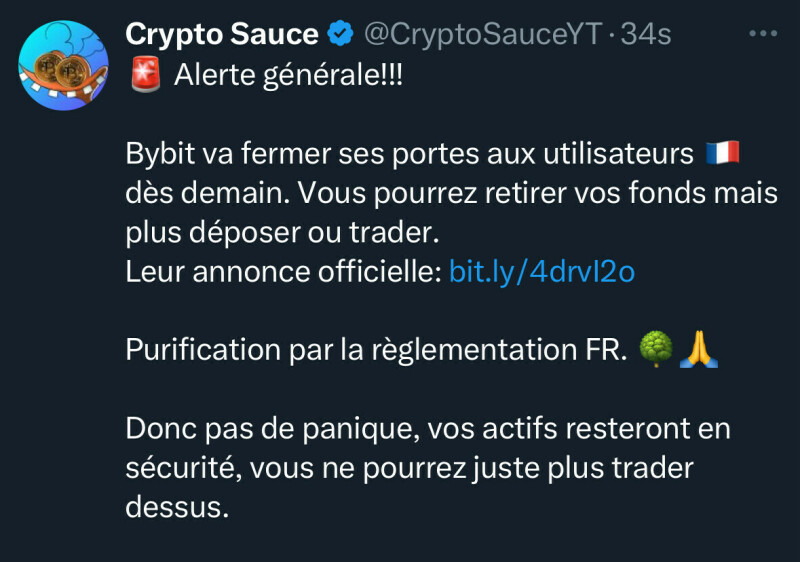The height and width of the screenshot is (562, 800).
Task: Click the praying hands emoji
Action: click(699, 350)
